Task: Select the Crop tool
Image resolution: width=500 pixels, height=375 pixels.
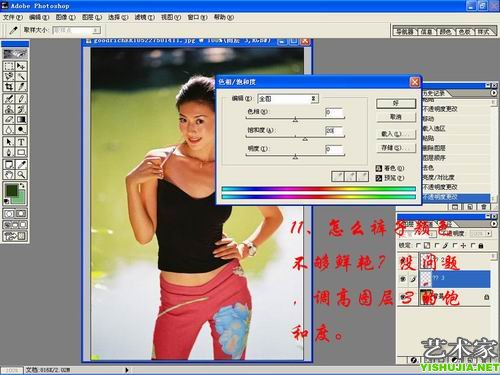Action: [9, 87]
